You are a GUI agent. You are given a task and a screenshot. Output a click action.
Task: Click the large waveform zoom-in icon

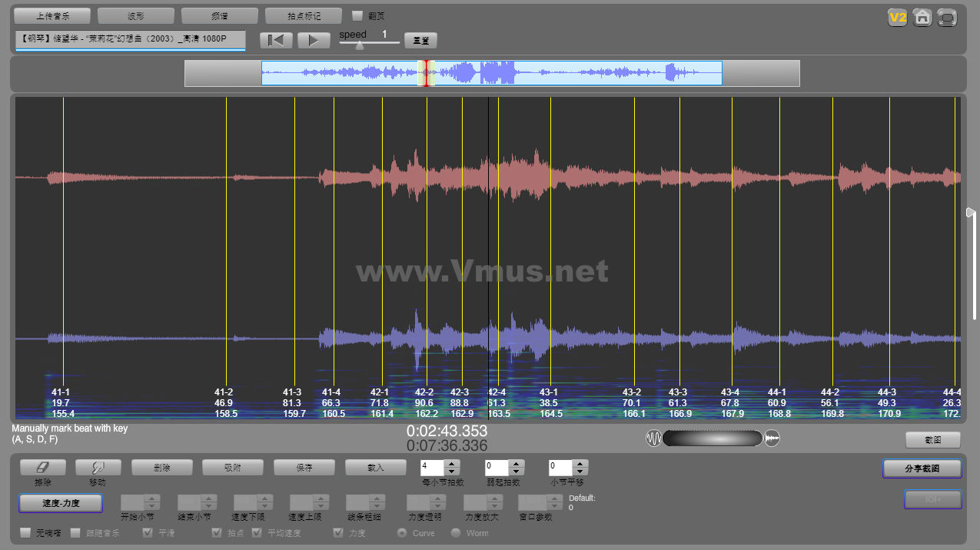click(x=772, y=438)
